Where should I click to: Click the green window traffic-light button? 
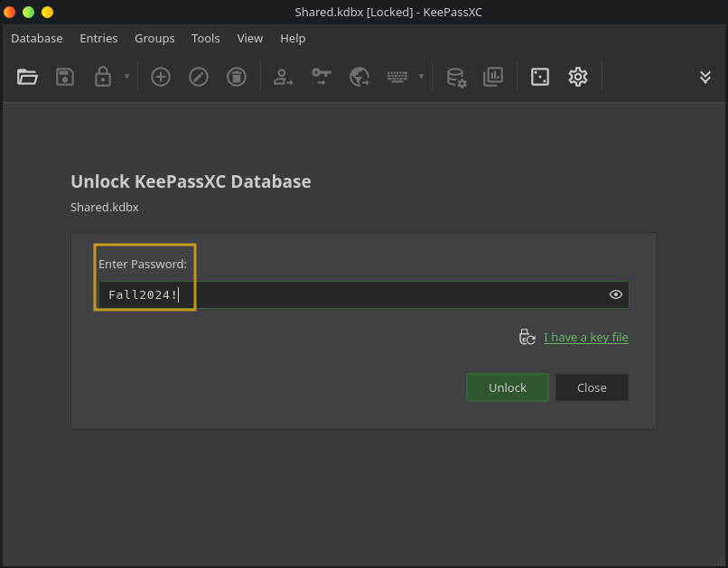coord(28,12)
